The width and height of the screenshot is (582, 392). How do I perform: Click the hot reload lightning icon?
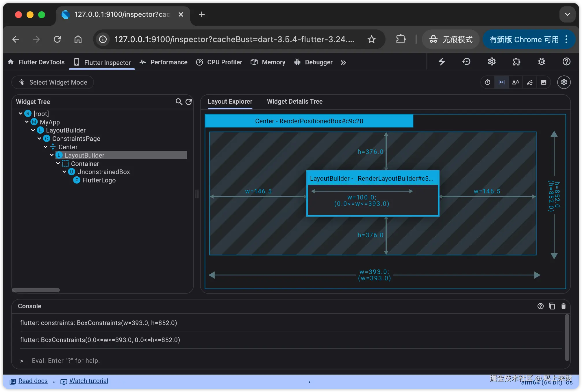pyautogui.click(x=442, y=61)
